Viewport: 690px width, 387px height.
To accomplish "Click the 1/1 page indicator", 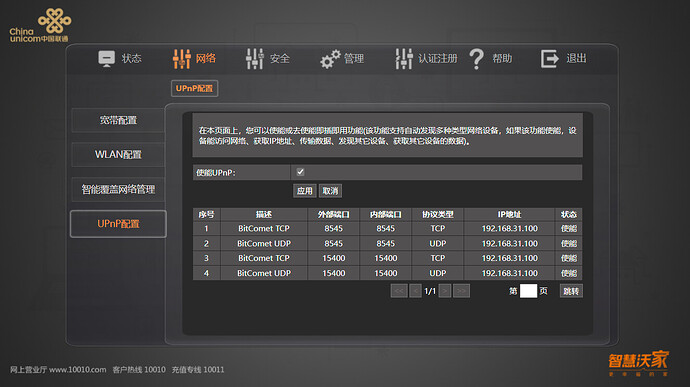I will coord(430,291).
